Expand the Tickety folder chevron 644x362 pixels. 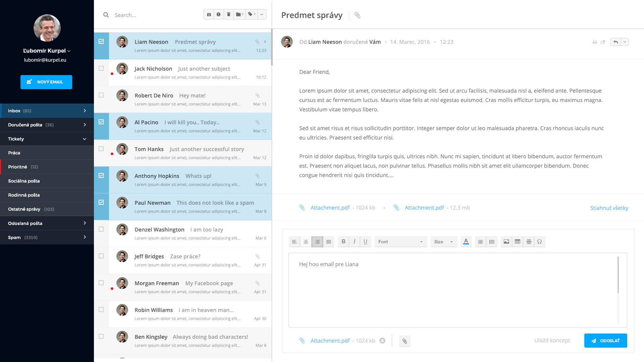[85, 139]
